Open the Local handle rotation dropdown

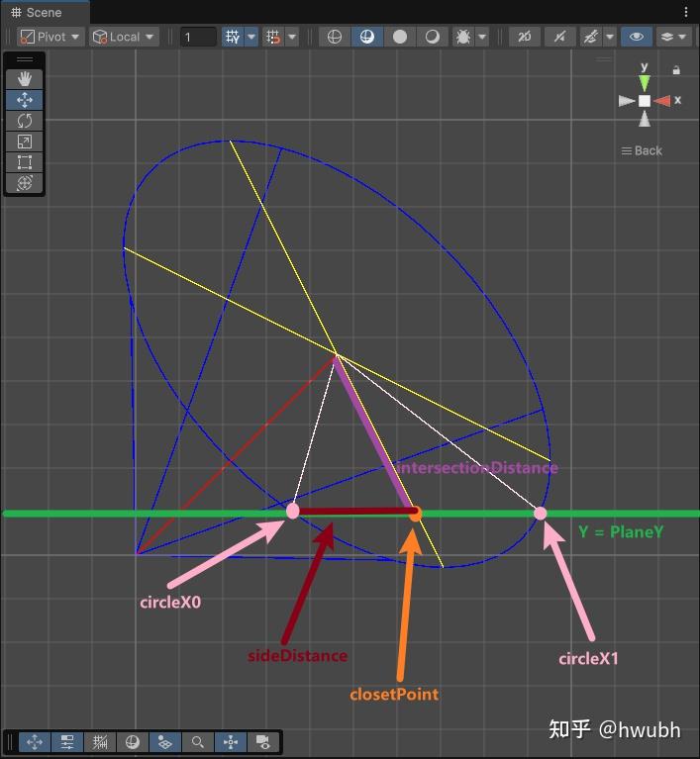coord(124,37)
